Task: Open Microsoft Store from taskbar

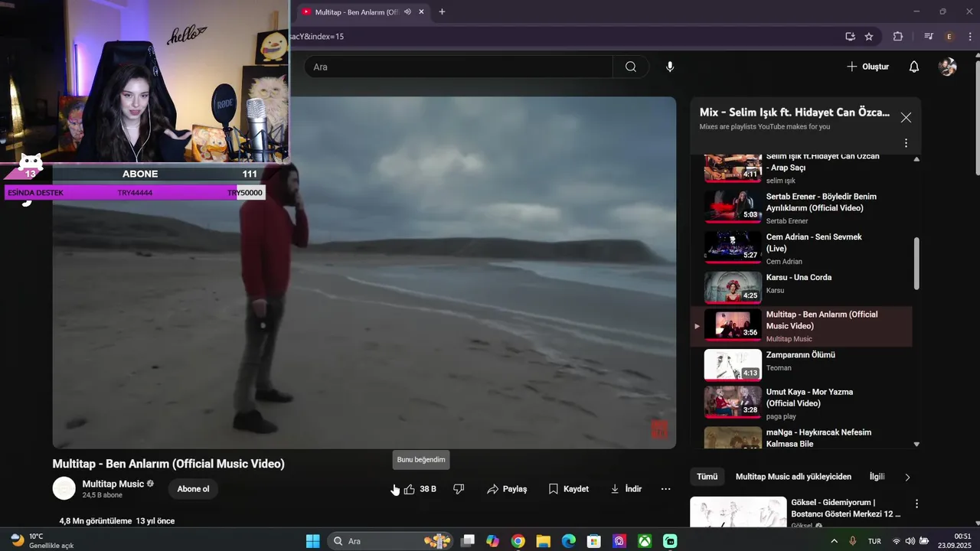Action: (593, 541)
